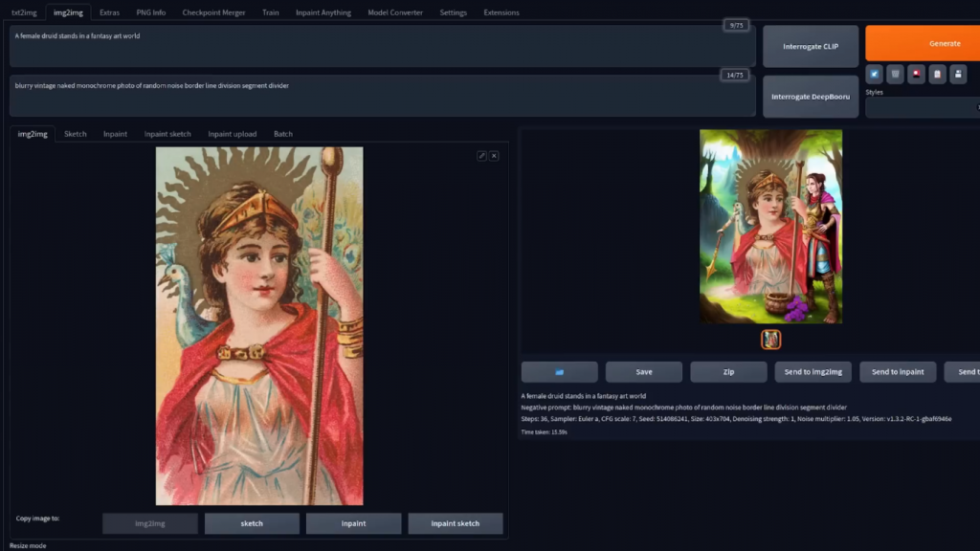This screenshot has width=980, height=551.
Task: Apply selected styles with the clipboard icon
Action: (938, 74)
